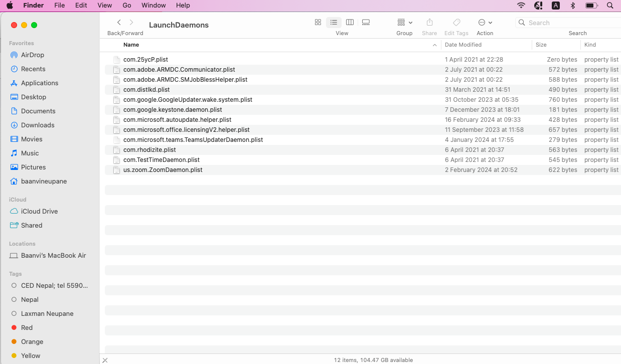Viewport: 621px width, 364px height.
Task: Open the File menu
Action: (59, 6)
